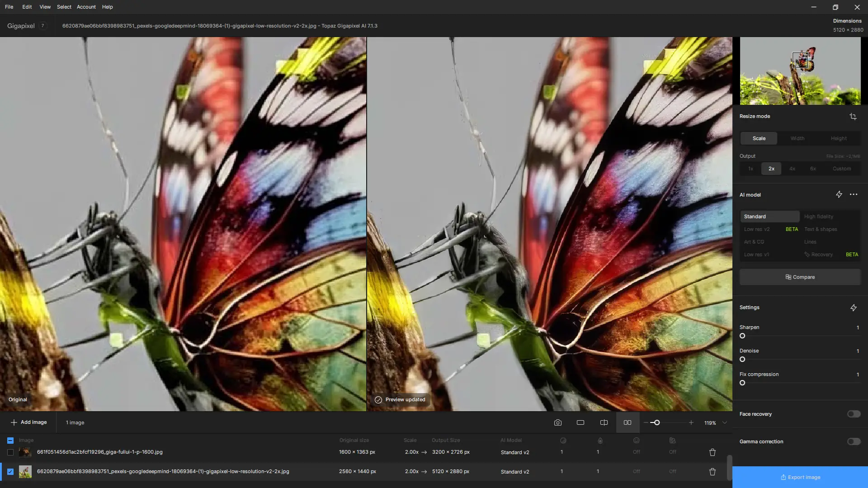The image size is (868, 488).
Task: Enable the Face recovery toggle
Action: pyautogui.click(x=854, y=414)
